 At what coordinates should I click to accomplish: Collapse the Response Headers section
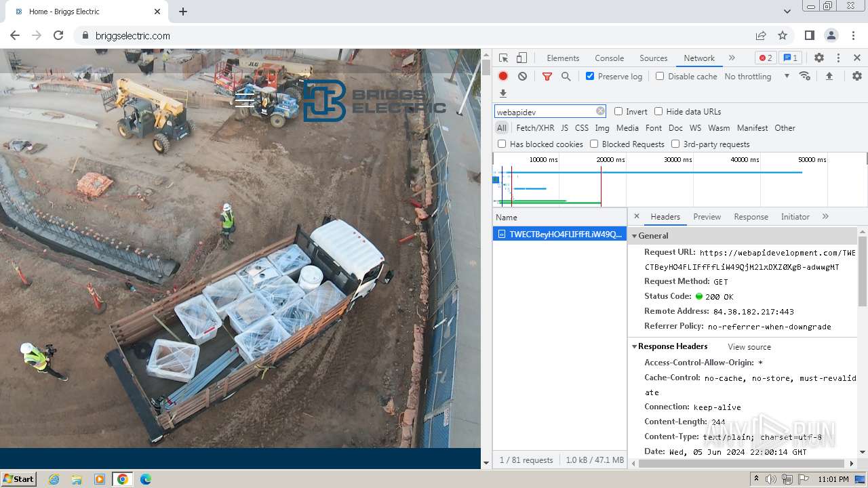point(635,346)
